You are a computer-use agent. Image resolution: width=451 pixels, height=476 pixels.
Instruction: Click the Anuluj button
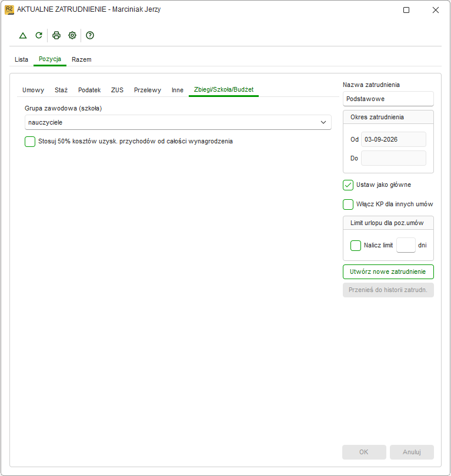point(412,452)
